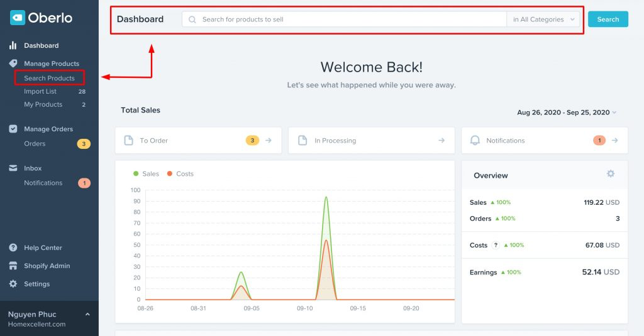Click the Inbox envelope icon
The height and width of the screenshot is (336, 644).
point(13,168)
